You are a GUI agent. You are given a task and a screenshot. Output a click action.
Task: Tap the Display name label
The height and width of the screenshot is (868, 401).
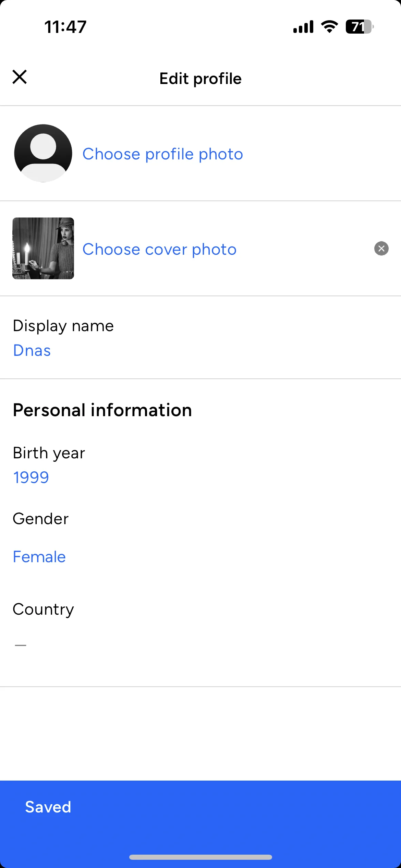[x=63, y=326]
